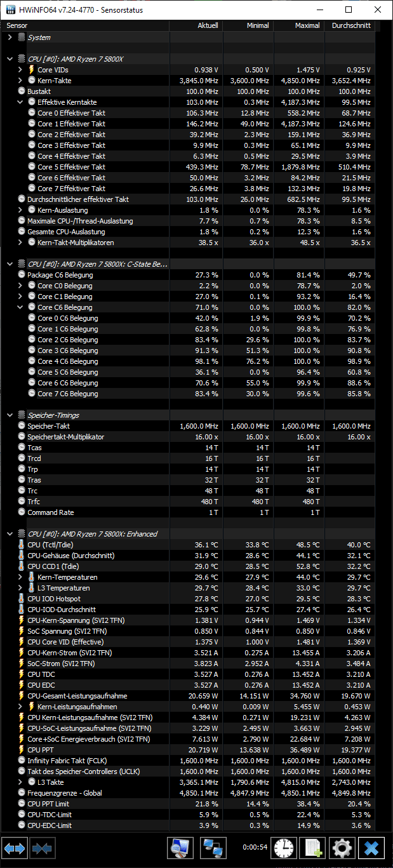The width and height of the screenshot is (393, 868).
Task: Select CPU-Gesamt-Leistungsaufnahme row
Action: pyautogui.click(x=189, y=695)
